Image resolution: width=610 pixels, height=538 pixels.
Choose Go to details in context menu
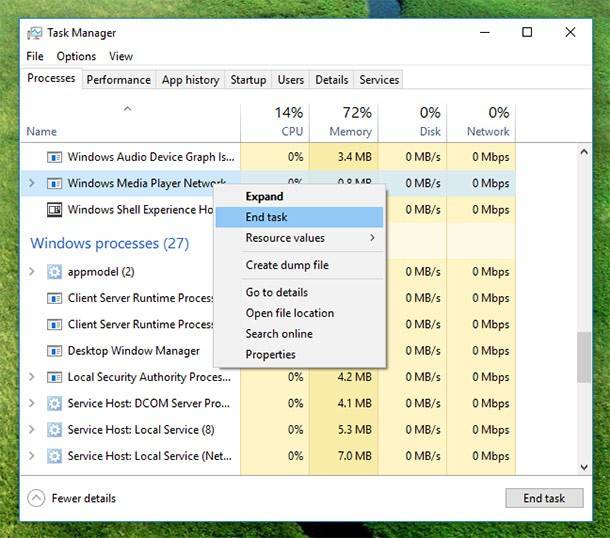point(300,292)
